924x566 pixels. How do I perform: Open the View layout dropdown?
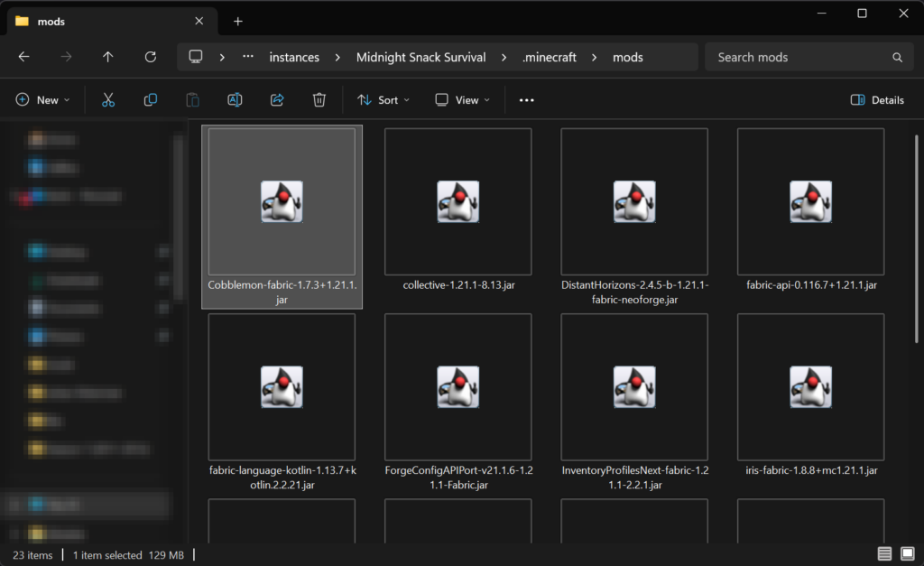click(462, 100)
